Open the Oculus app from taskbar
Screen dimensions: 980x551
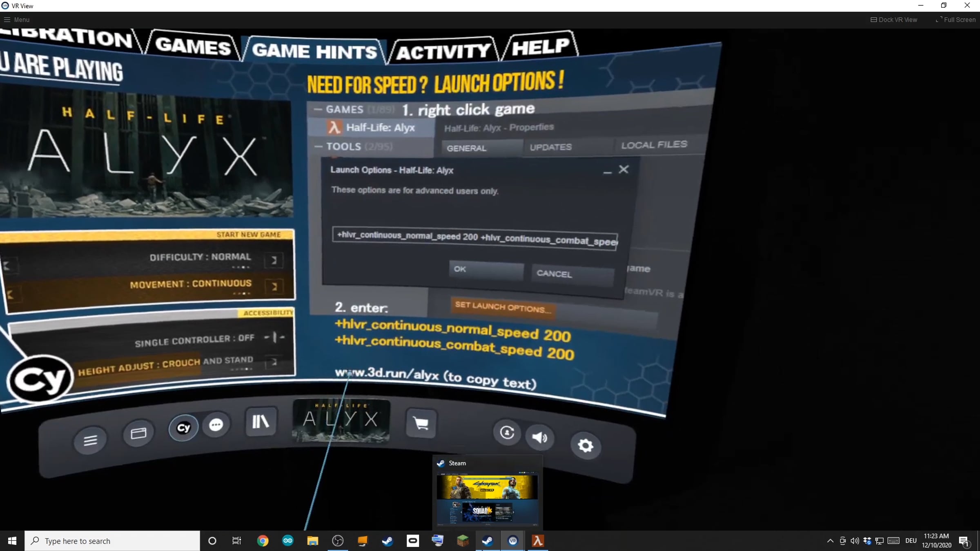[x=413, y=541]
